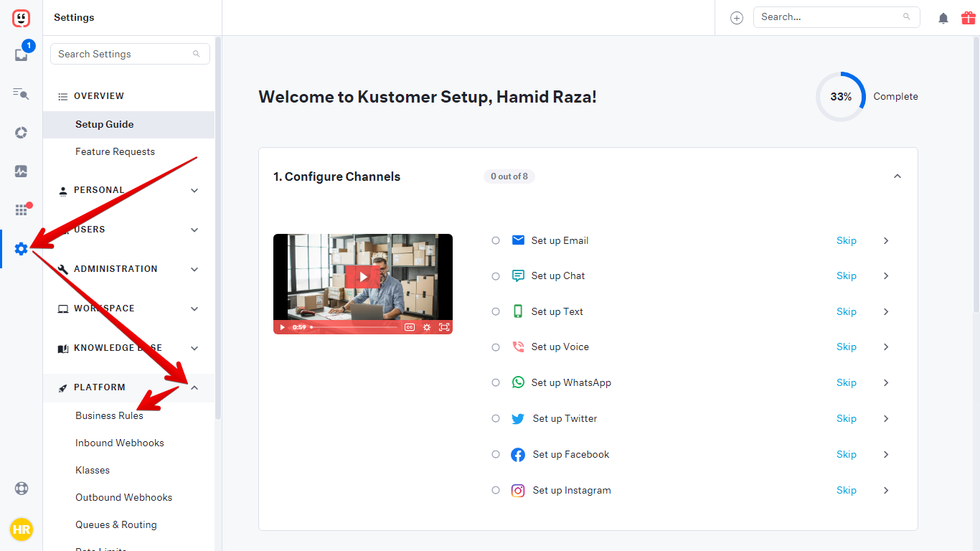Skip Set up WhatsApp
The width and height of the screenshot is (980, 551).
847,382
